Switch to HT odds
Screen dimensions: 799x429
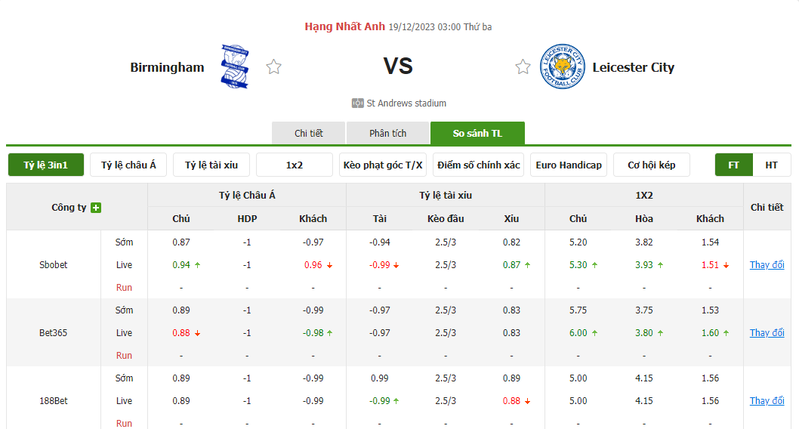771,165
